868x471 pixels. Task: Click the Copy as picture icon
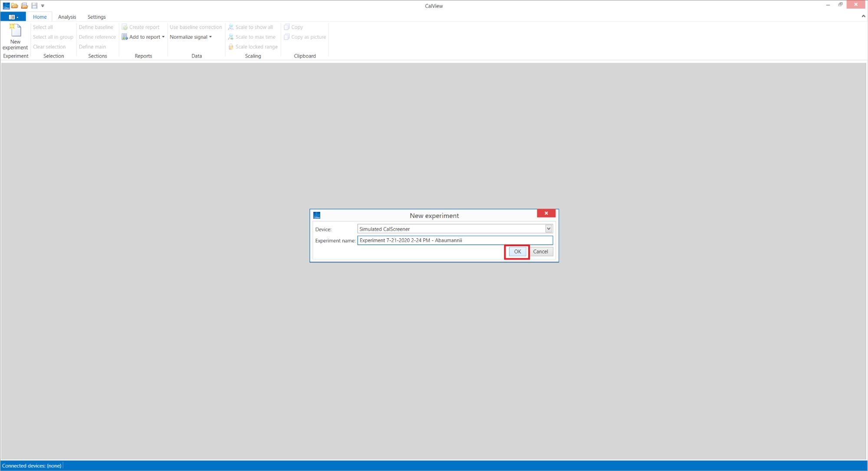[286, 37]
